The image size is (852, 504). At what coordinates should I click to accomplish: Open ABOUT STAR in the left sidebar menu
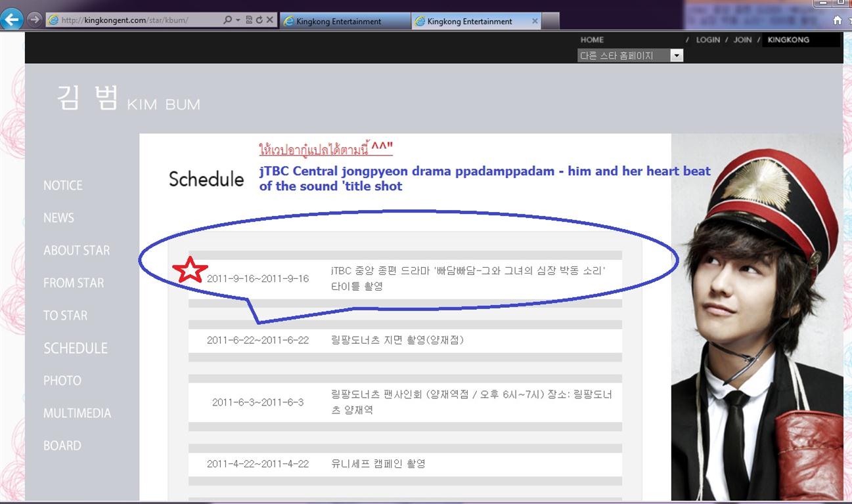76,251
